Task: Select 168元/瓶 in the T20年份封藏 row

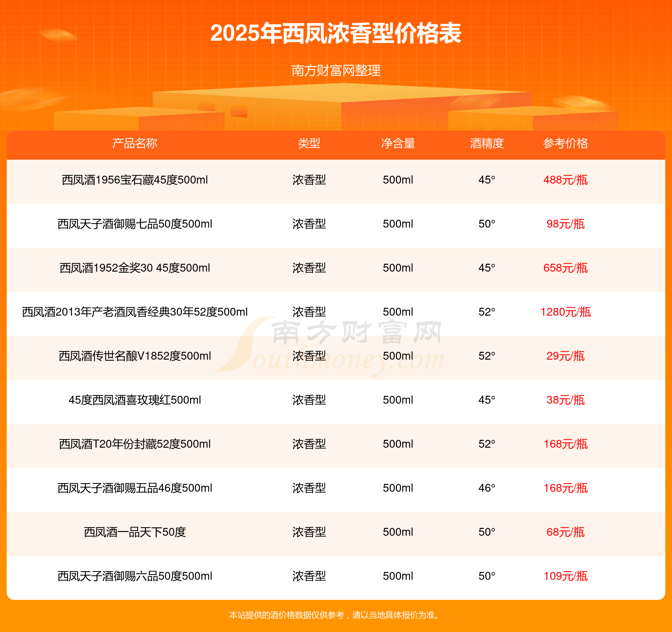Action: pos(566,444)
